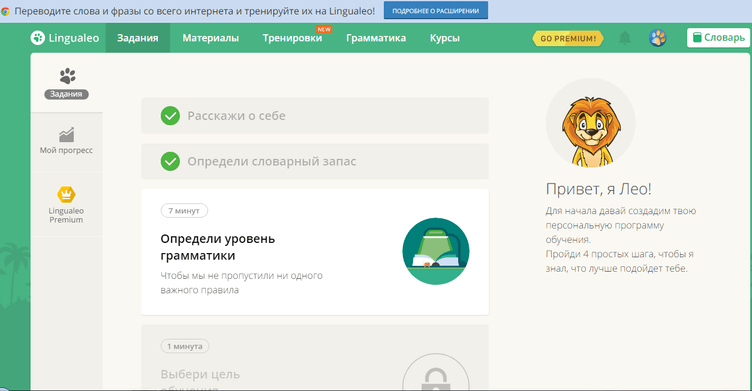Open the Расскажи о себе completed task
The image size is (752, 391).
coord(315,116)
